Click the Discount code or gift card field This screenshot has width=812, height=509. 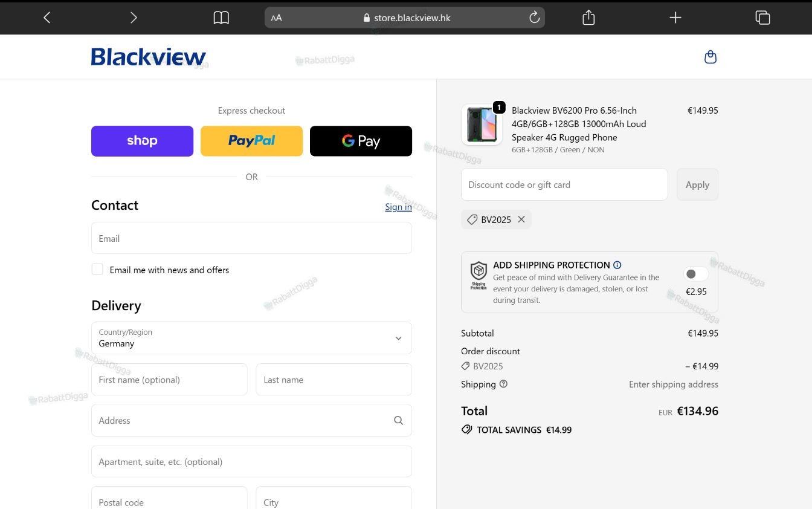click(564, 184)
